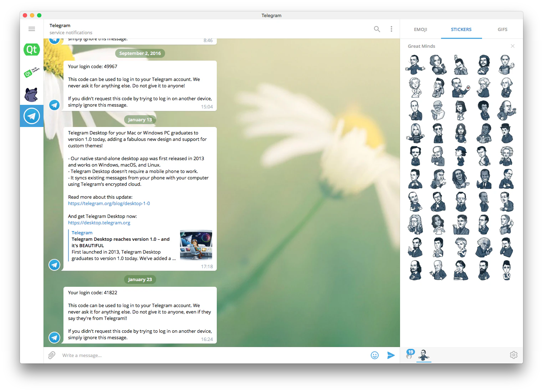Image resolution: width=543 pixels, height=392 pixels.
Task: Select the green Qt chat avatar
Action: (x=32, y=50)
